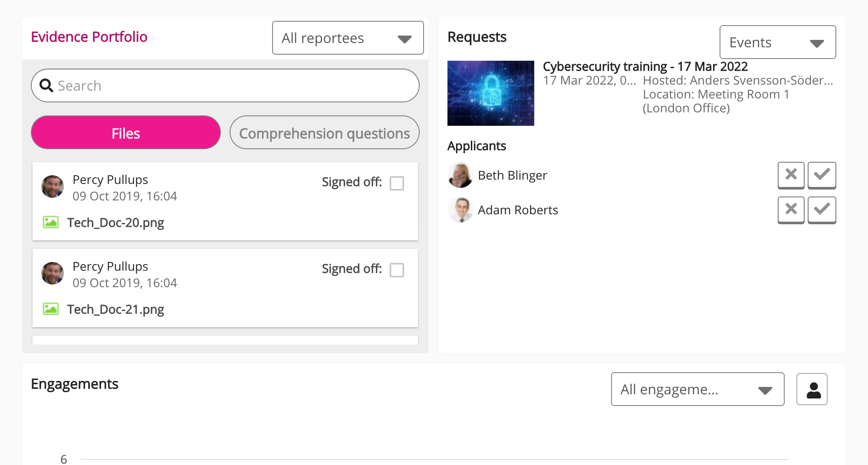Approve Beth Blinger with the checkmark icon
Screen dimensions: 868x465
822,175
